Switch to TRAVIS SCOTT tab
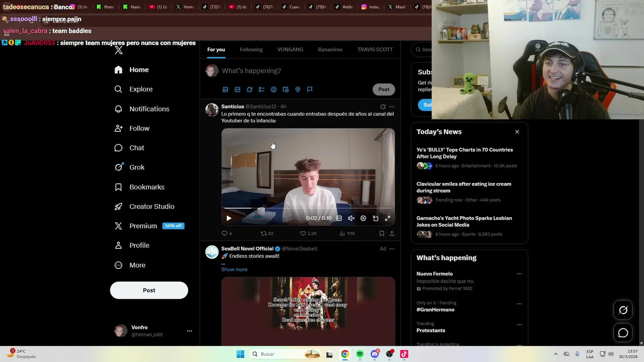 point(375,49)
